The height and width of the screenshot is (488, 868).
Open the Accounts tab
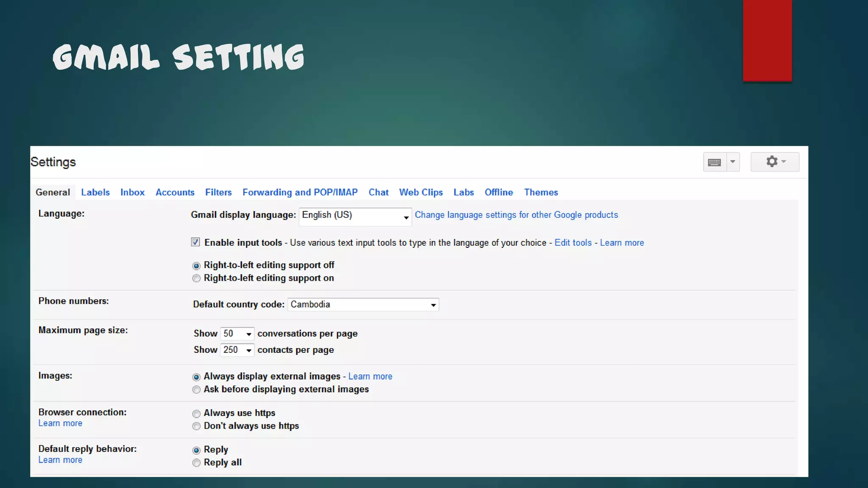tap(175, 192)
